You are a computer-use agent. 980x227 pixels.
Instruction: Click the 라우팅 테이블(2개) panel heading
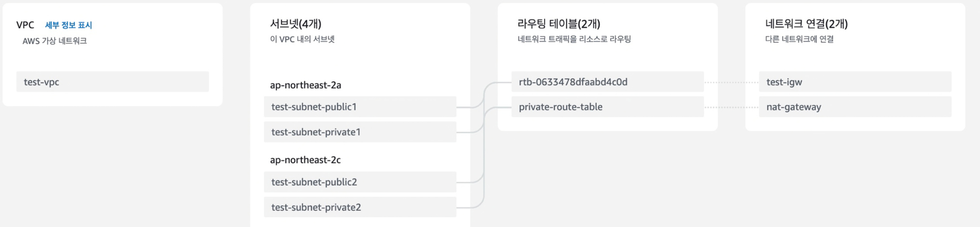pyautogui.click(x=559, y=24)
